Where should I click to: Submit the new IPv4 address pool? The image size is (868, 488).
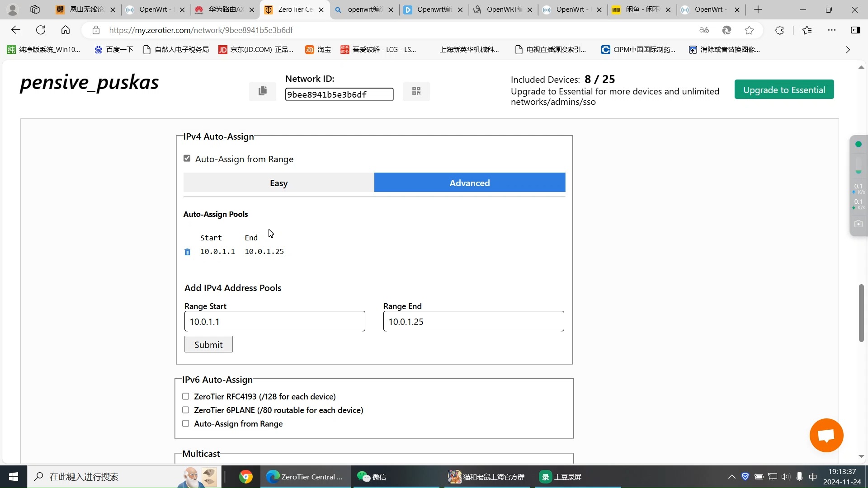click(208, 344)
